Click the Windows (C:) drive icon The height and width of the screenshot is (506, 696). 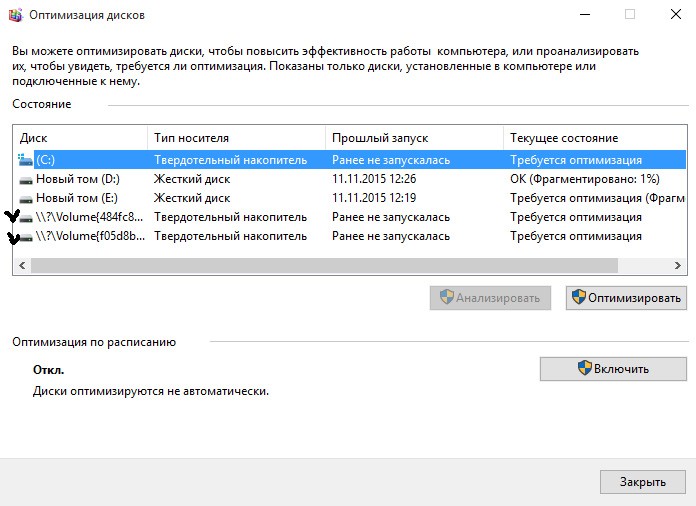click(25, 160)
